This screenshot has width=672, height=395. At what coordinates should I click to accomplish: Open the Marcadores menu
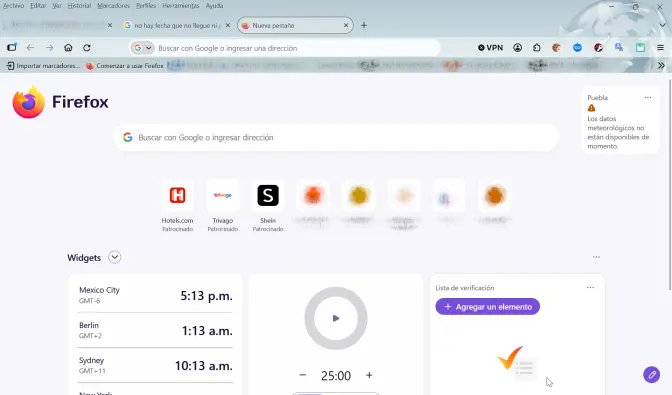coord(114,6)
